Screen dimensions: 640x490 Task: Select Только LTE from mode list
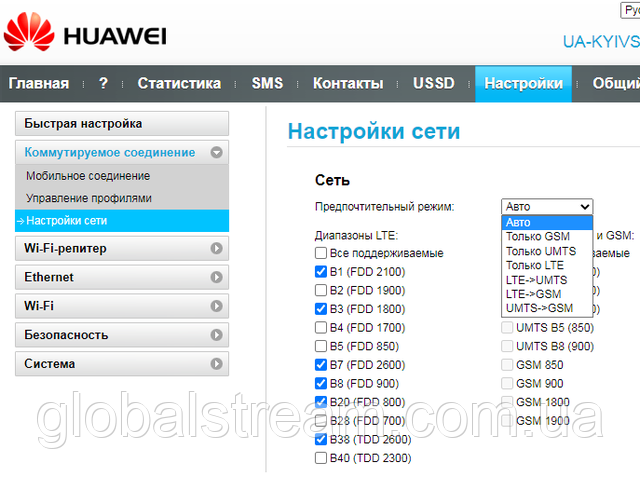click(534, 265)
